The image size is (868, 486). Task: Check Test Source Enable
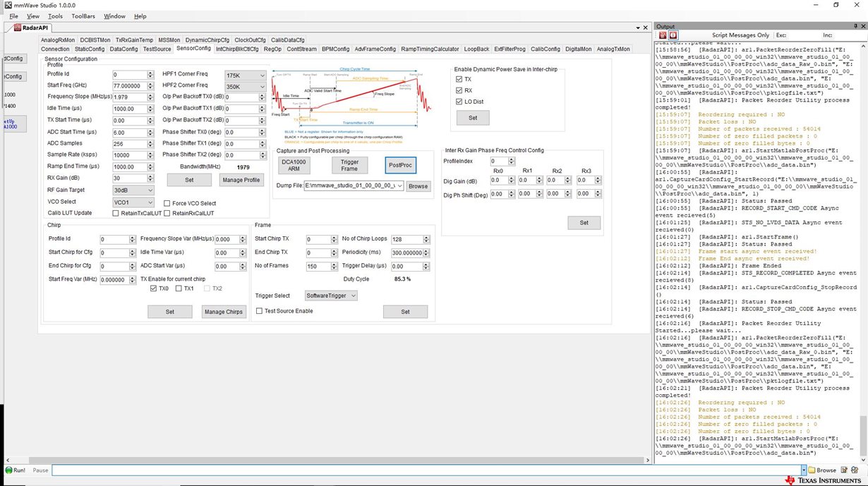(259, 311)
